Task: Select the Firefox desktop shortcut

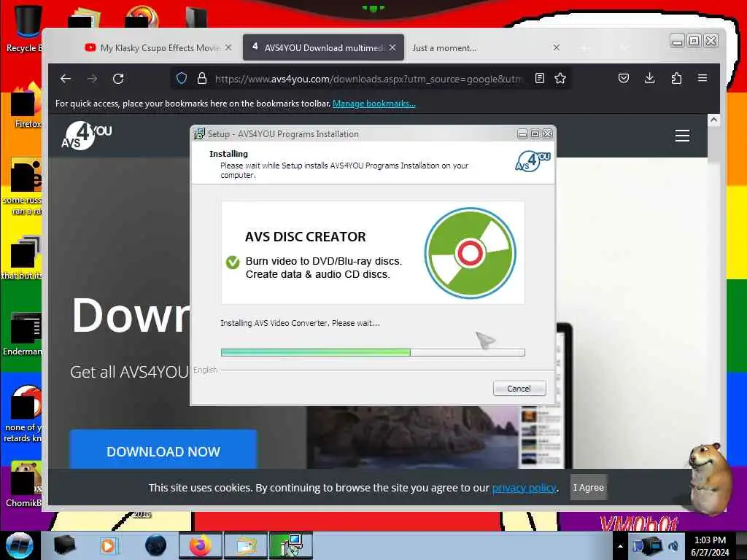Action: [26, 106]
